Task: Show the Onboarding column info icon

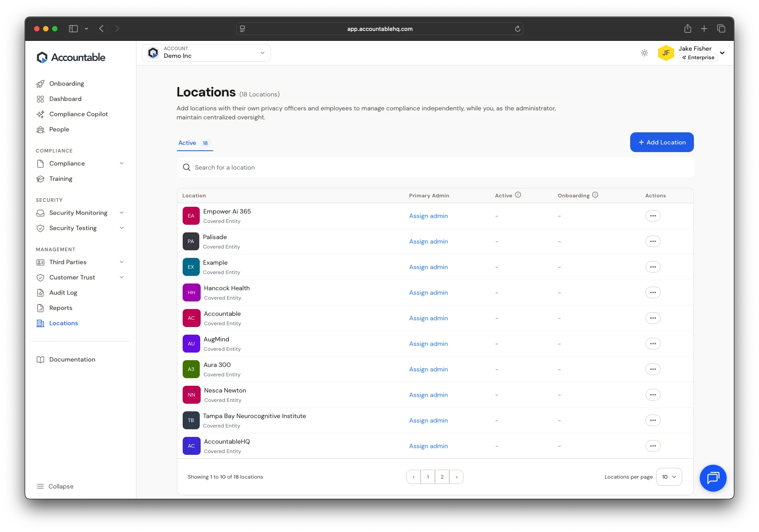Action: click(x=595, y=195)
